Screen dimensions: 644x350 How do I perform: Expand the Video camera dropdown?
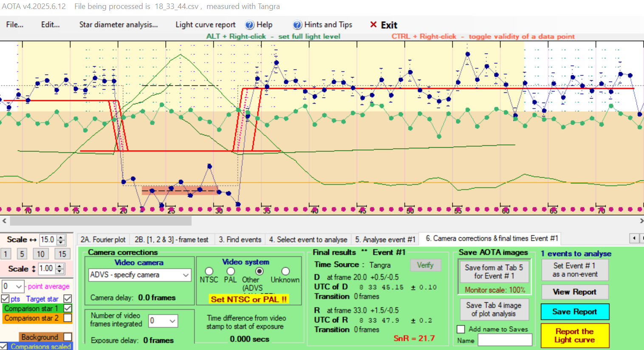pos(186,275)
